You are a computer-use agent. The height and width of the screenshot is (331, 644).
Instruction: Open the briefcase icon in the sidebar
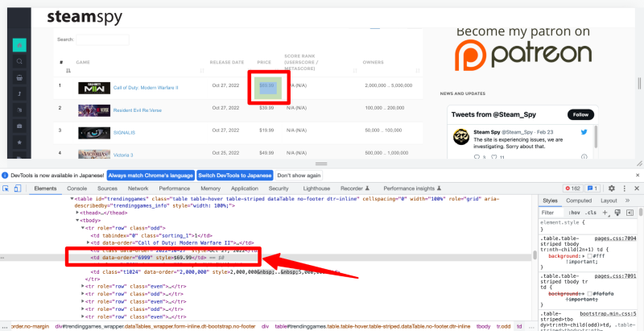(19, 126)
